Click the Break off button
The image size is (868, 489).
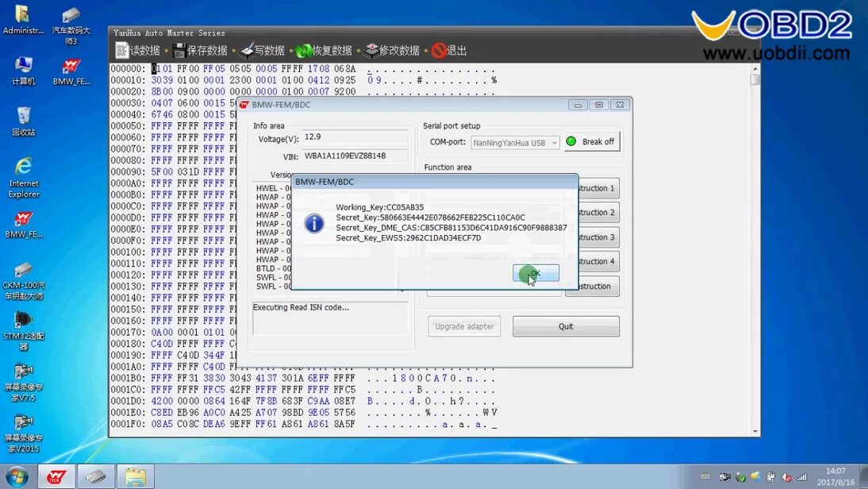point(592,142)
